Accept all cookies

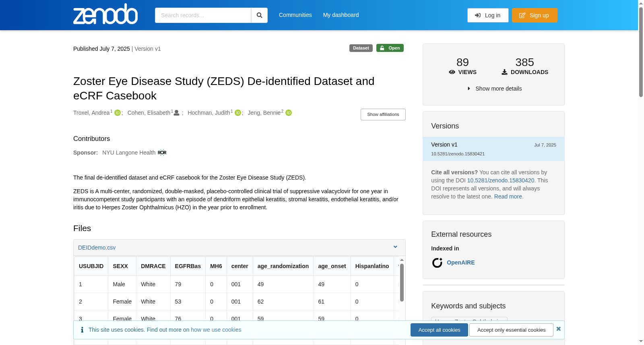click(439, 330)
